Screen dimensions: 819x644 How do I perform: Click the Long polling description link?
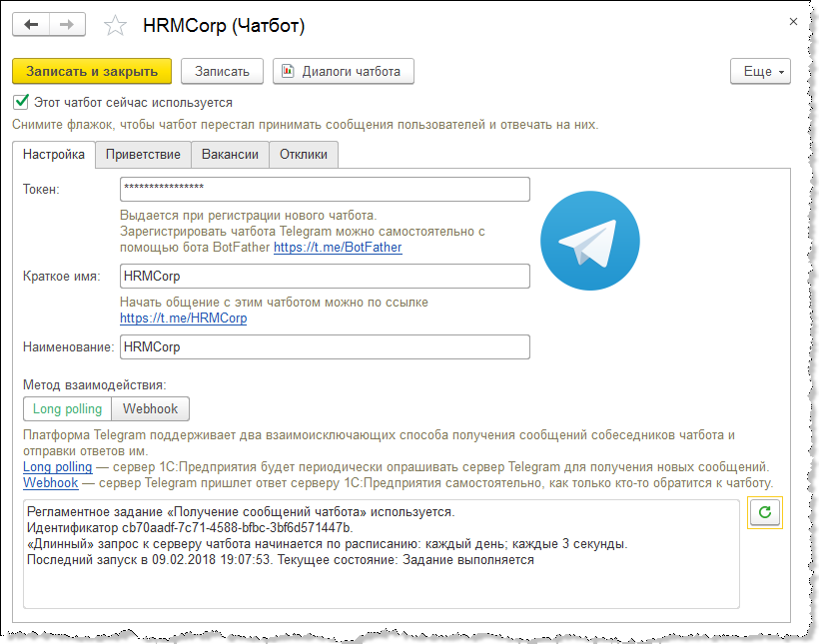click(58, 467)
